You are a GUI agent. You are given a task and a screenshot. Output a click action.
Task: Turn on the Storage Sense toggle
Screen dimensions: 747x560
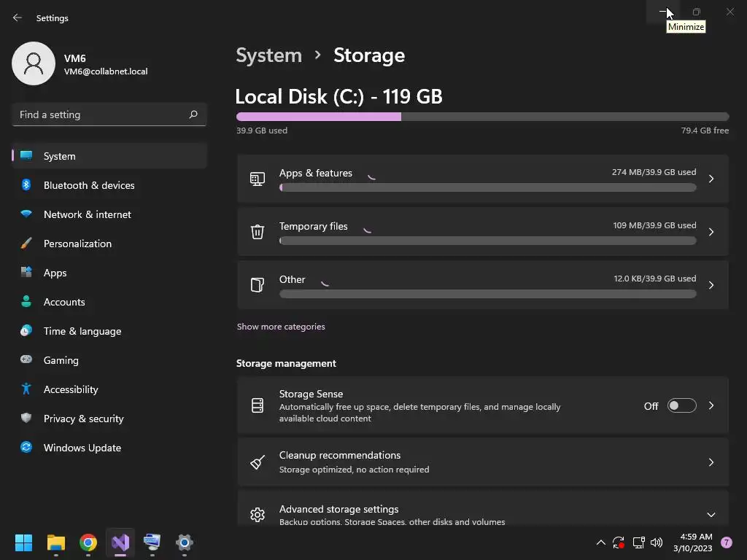(681, 406)
